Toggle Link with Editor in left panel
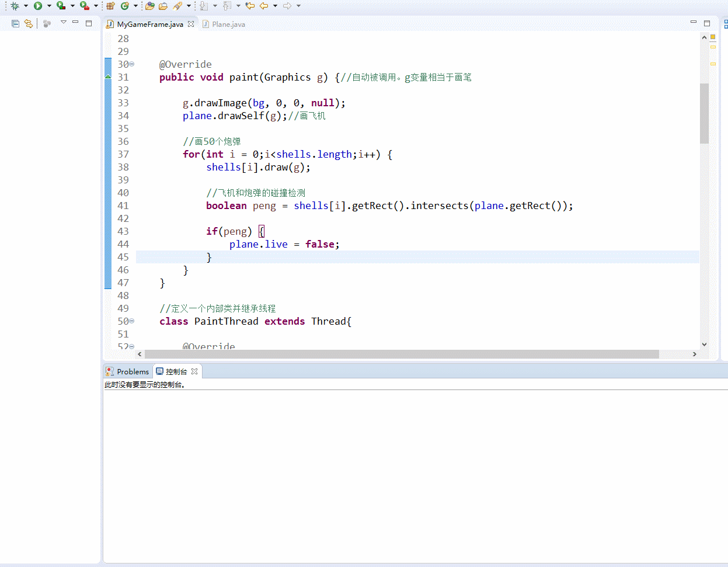728x567 pixels. [x=29, y=23]
